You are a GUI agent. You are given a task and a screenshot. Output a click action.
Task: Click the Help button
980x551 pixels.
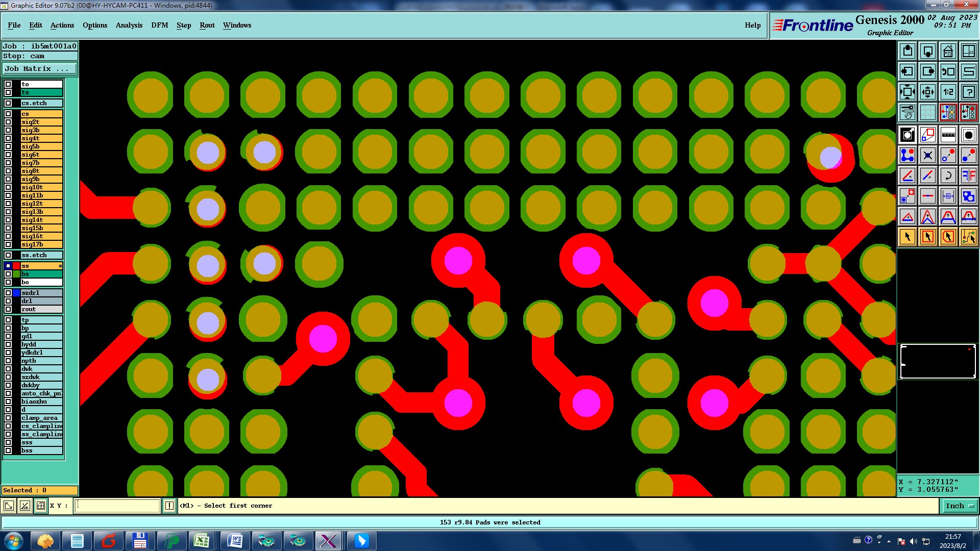752,25
